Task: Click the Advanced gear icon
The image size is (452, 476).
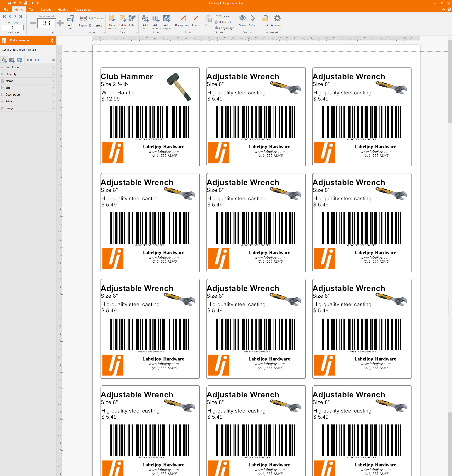Action: pyautogui.click(x=277, y=18)
